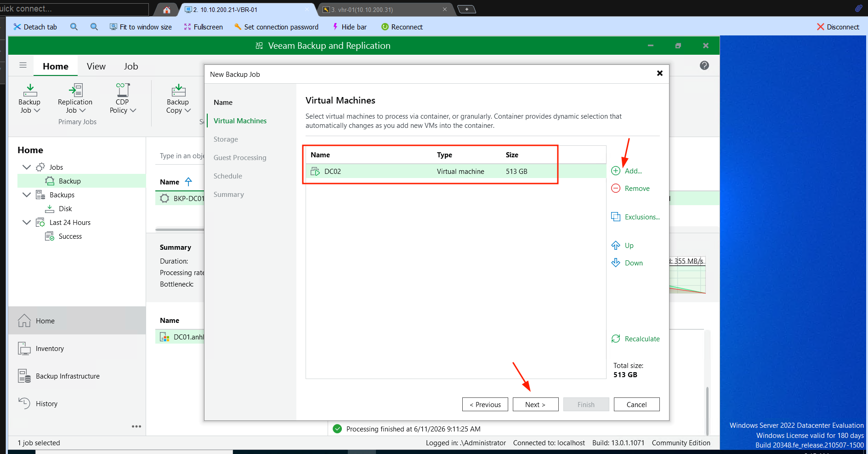The height and width of the screenshot is (454, 868).
Task: Go to the Name wizard step
Action: [x=223, y=102]
